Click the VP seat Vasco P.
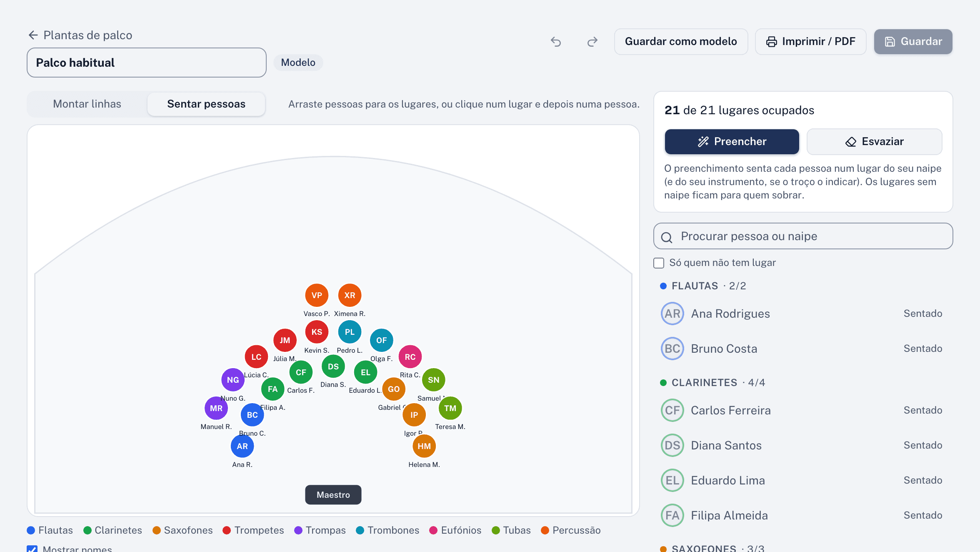980x552 pixels. coord(317,295)
